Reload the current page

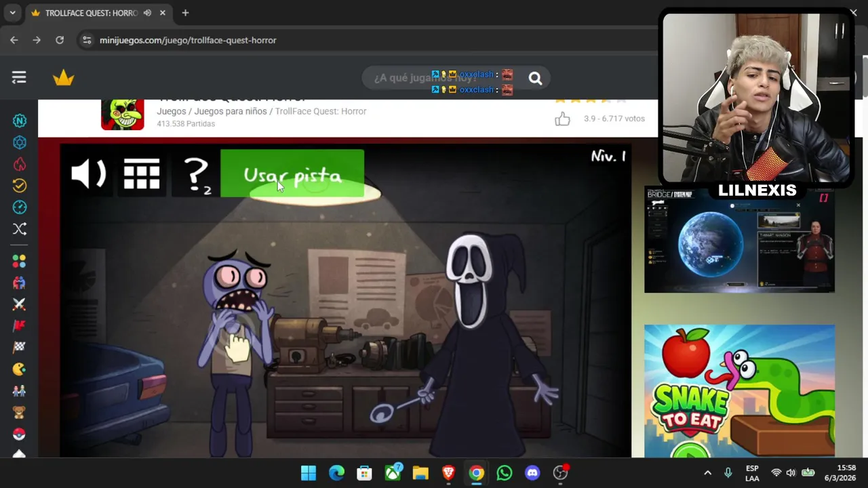60,40
